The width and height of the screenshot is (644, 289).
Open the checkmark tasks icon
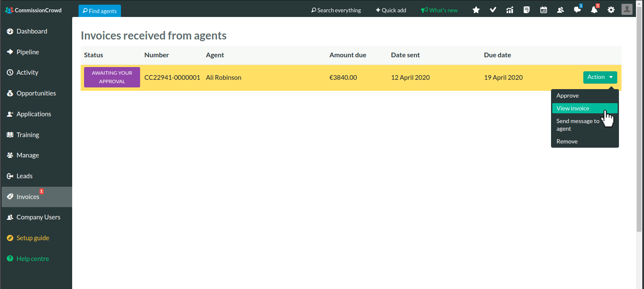coord(493,10)
